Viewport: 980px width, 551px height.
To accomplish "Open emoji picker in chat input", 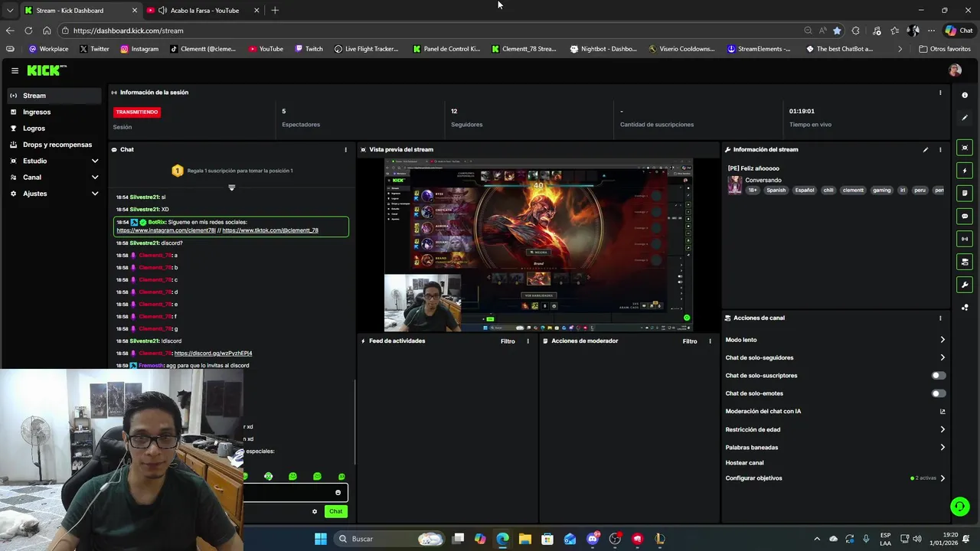I will (x=338, y=493).
